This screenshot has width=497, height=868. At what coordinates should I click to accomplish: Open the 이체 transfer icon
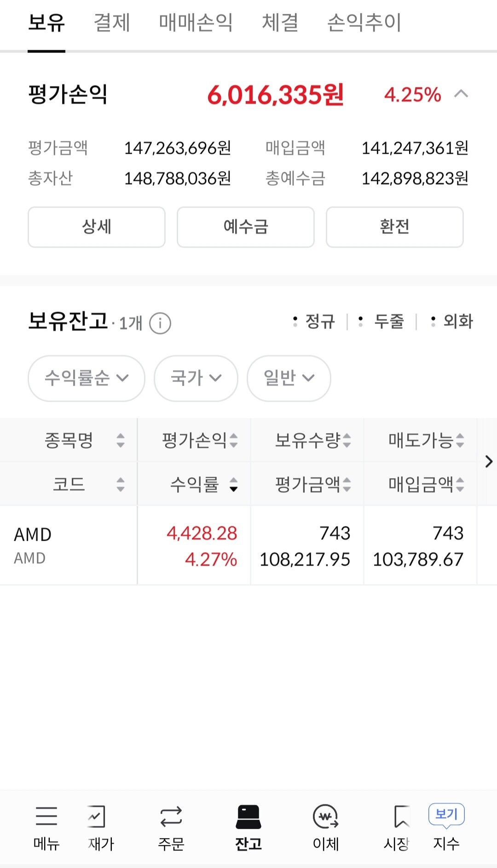click(x=325, y=816)
